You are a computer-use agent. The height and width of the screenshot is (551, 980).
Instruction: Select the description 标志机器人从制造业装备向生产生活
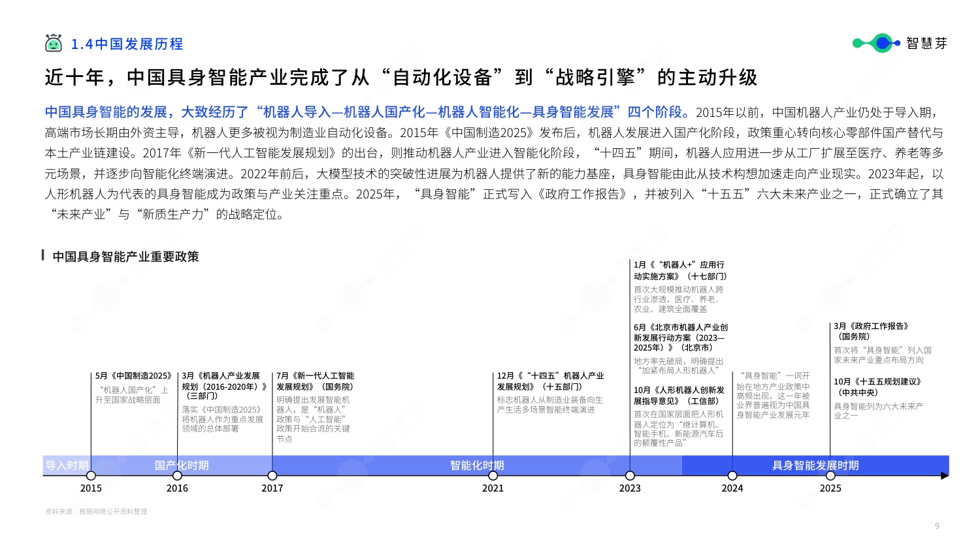(x=549, y=405)
